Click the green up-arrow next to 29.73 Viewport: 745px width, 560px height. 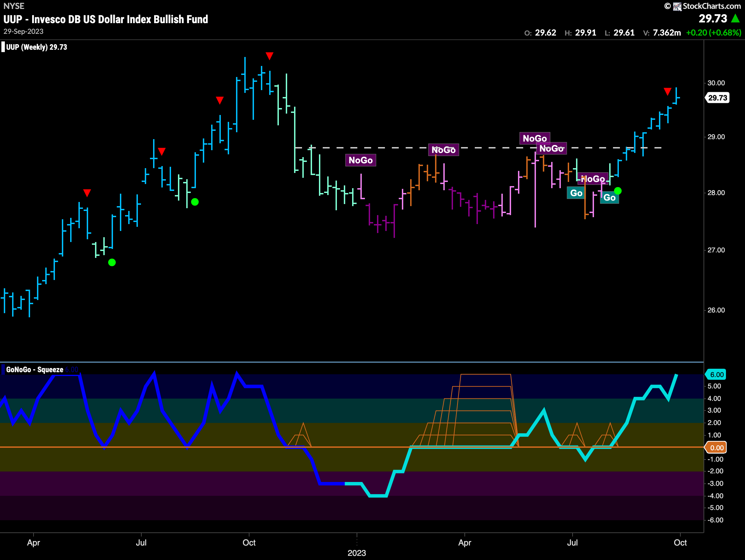pos(735,18)
